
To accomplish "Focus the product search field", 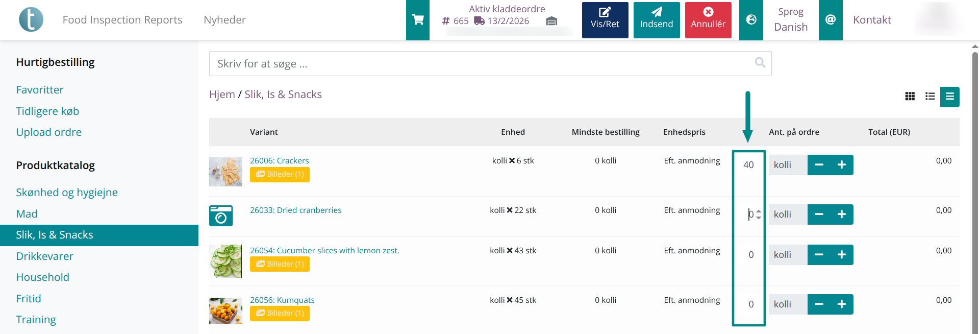I will (490, 63).
